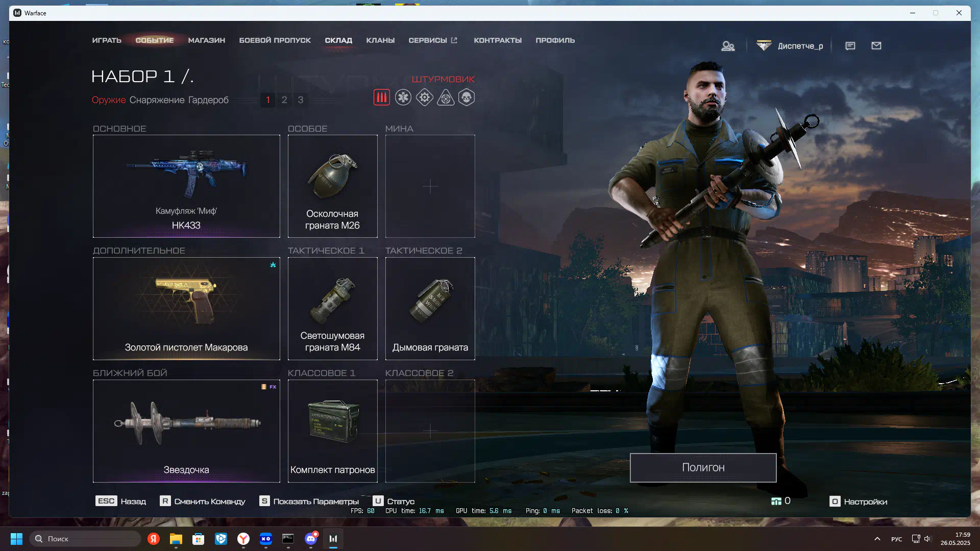The width and height of the screenshot is (980, 551).
Task: Open the Звездочка melee weapon slot
Action: 186,431
